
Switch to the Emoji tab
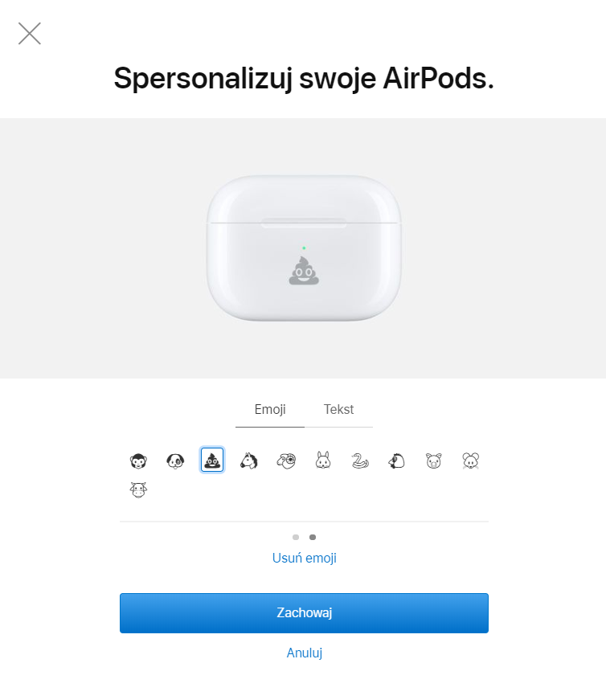click(x=270, y=410)
